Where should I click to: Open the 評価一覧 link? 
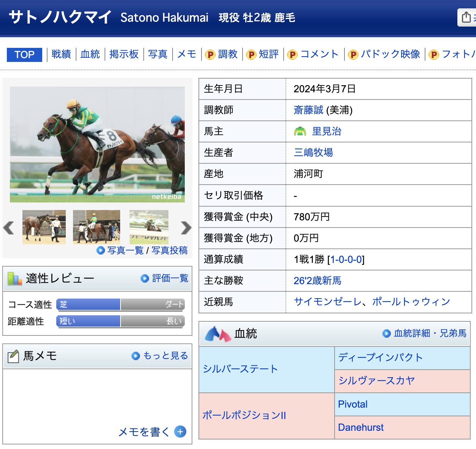170,278
